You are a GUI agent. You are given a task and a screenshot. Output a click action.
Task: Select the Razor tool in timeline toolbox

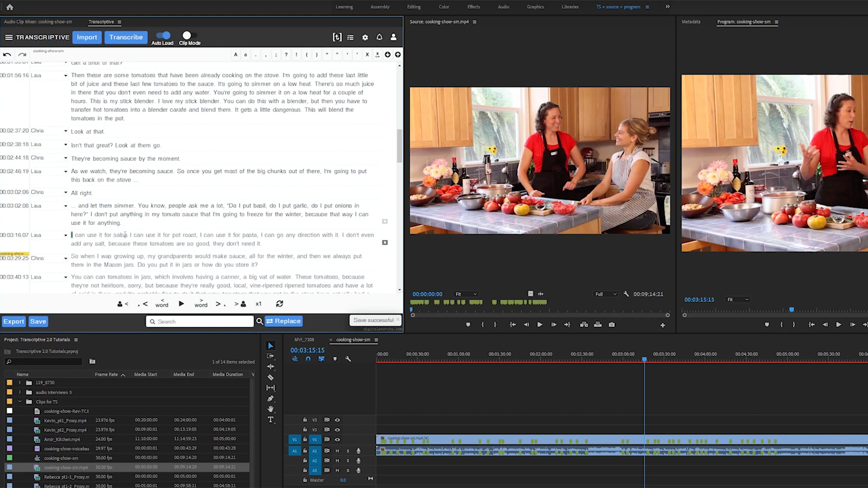[270, 377]
